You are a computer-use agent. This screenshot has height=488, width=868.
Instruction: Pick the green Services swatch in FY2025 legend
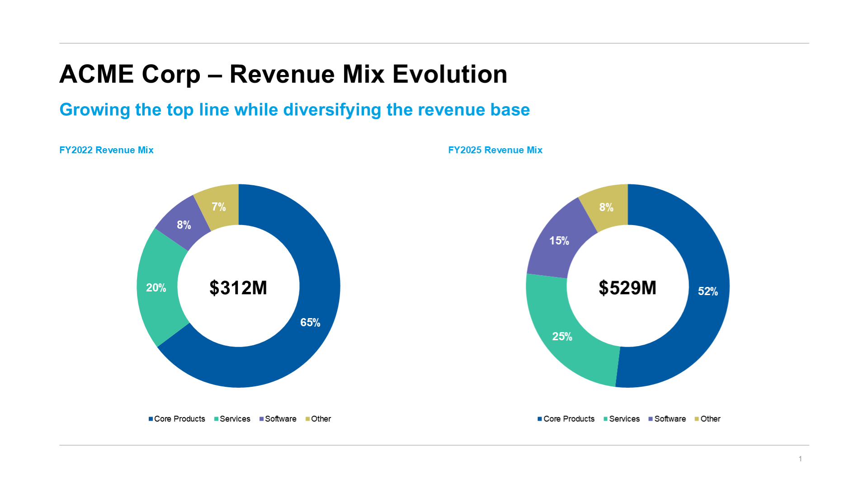(x=605, y=419)
